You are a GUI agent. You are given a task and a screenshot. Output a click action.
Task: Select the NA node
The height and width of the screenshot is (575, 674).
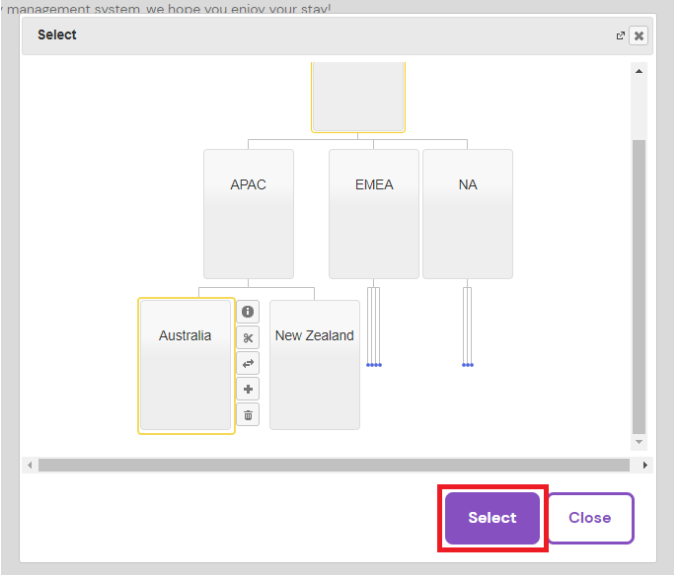pyautogui.click(x=467, y=214)
